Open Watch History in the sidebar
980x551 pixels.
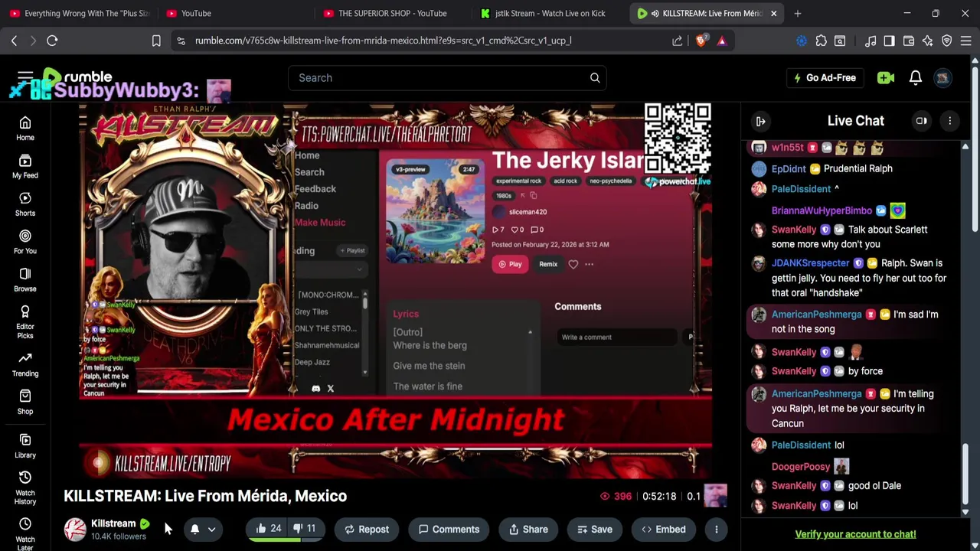tap(25, 487)
